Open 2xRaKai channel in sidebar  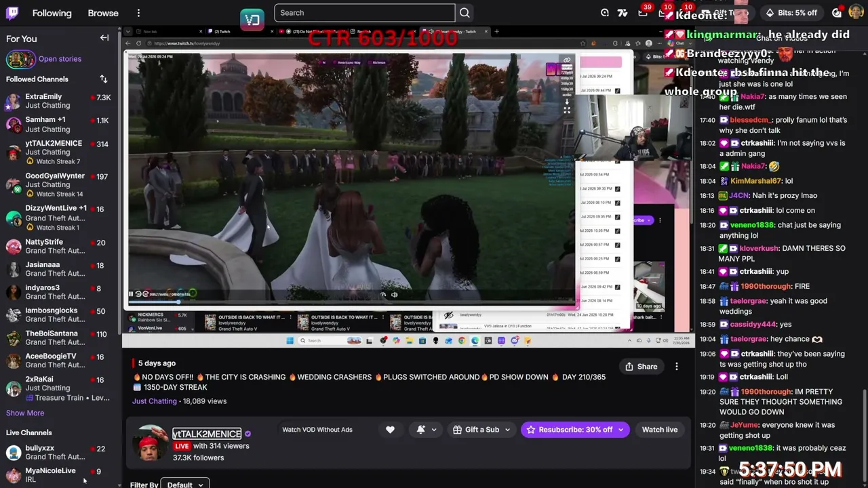[58, 388]
